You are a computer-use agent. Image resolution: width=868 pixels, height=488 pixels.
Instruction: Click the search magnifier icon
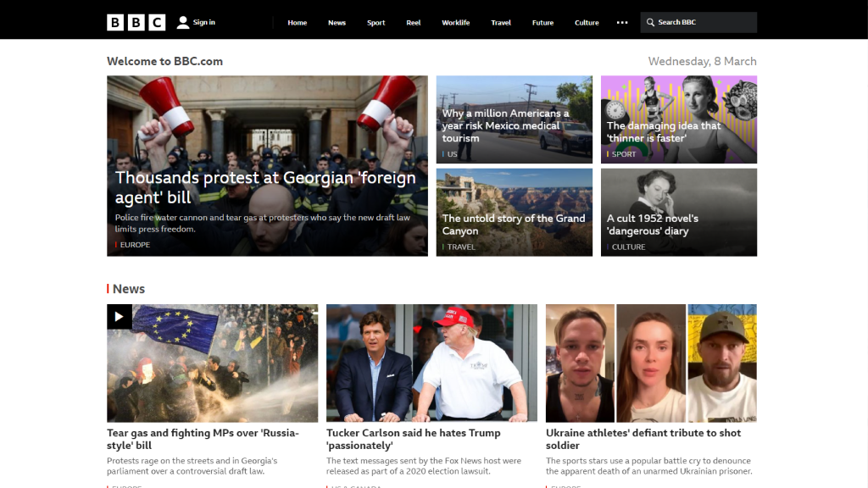650,22
